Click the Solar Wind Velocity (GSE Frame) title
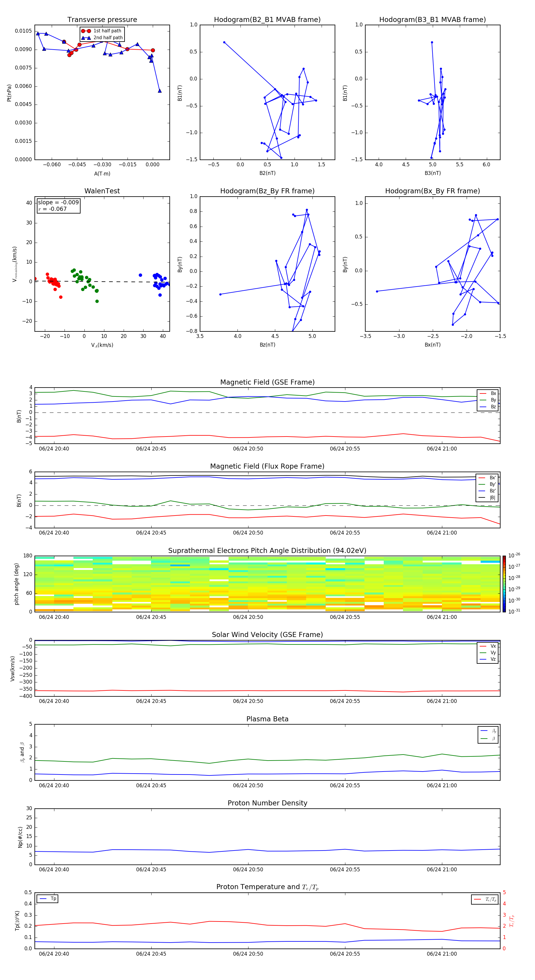The height and width of the screenshot is (980, 535). click(267, 635)
